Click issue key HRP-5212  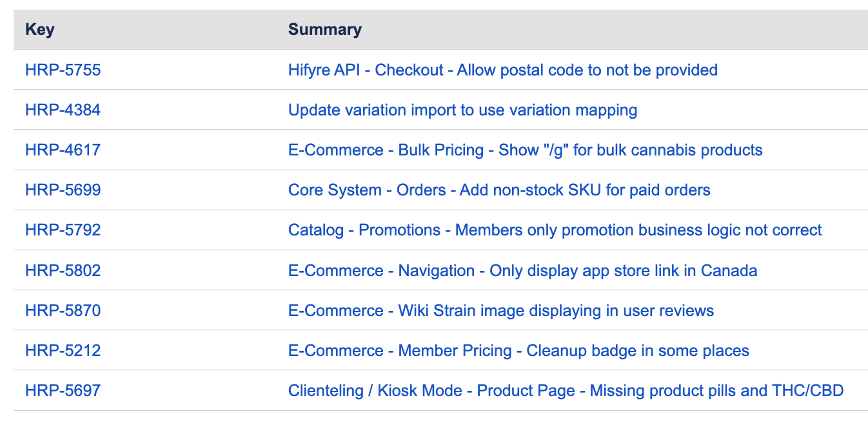(x=63, y=350)
